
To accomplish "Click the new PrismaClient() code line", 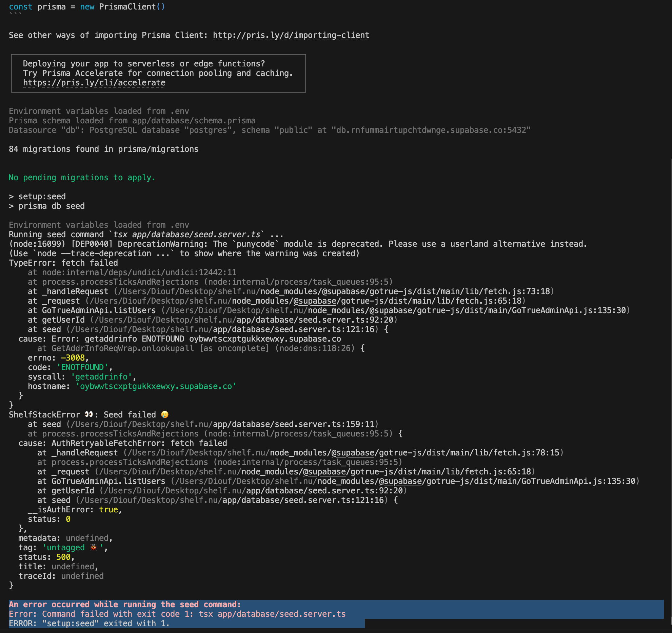I will point(86,6).
